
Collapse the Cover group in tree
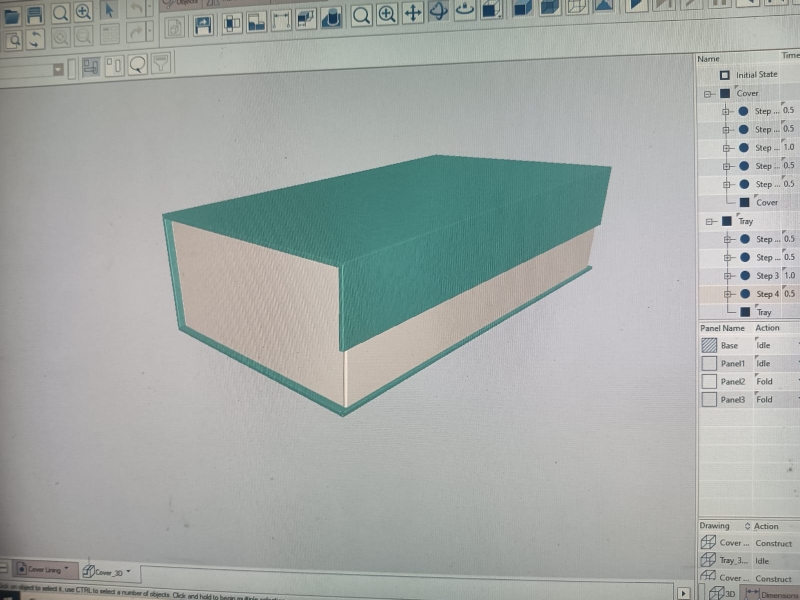pyautogui.click(x=708, y=94)
